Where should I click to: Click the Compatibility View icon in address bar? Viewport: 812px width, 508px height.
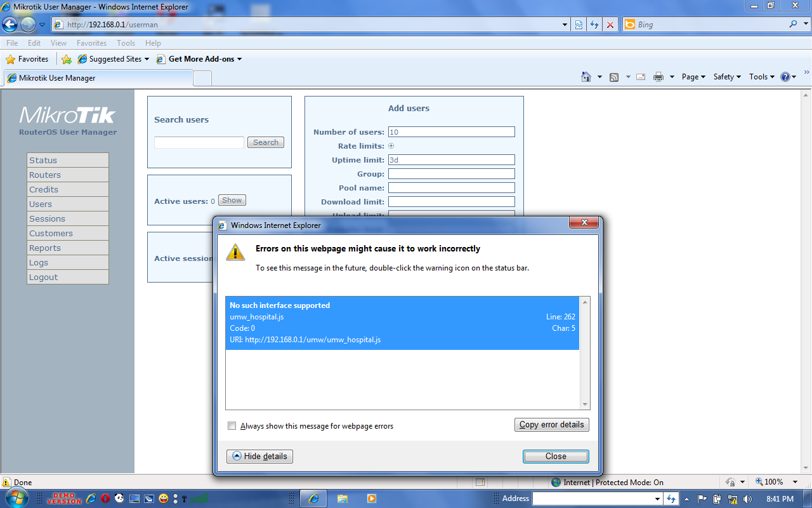[579, 25]
